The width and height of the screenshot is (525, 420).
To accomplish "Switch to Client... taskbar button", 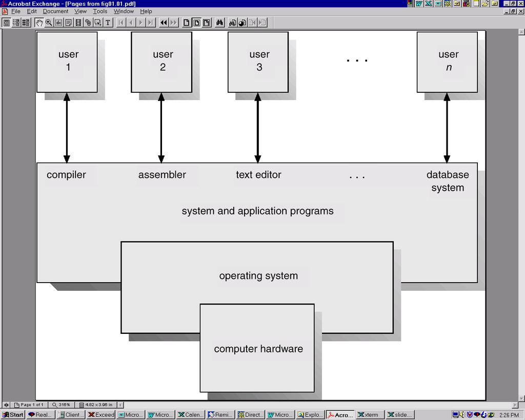I will coord(71,415).
